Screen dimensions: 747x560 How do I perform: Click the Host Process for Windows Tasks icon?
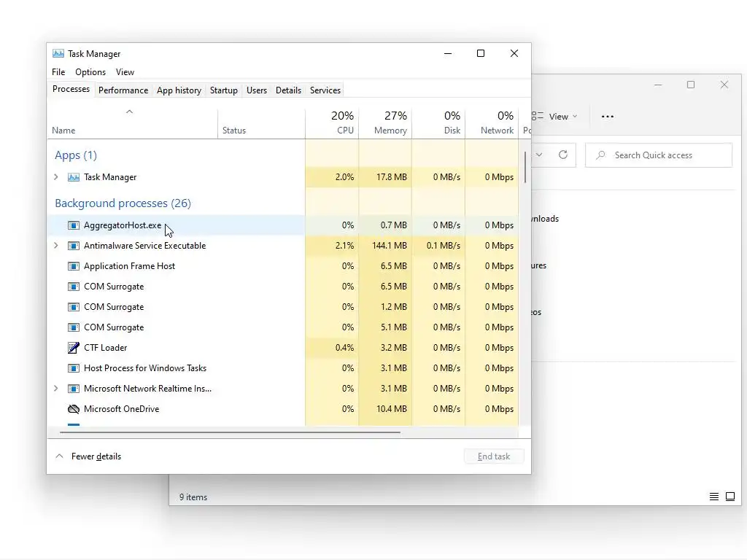pos(74,368)
